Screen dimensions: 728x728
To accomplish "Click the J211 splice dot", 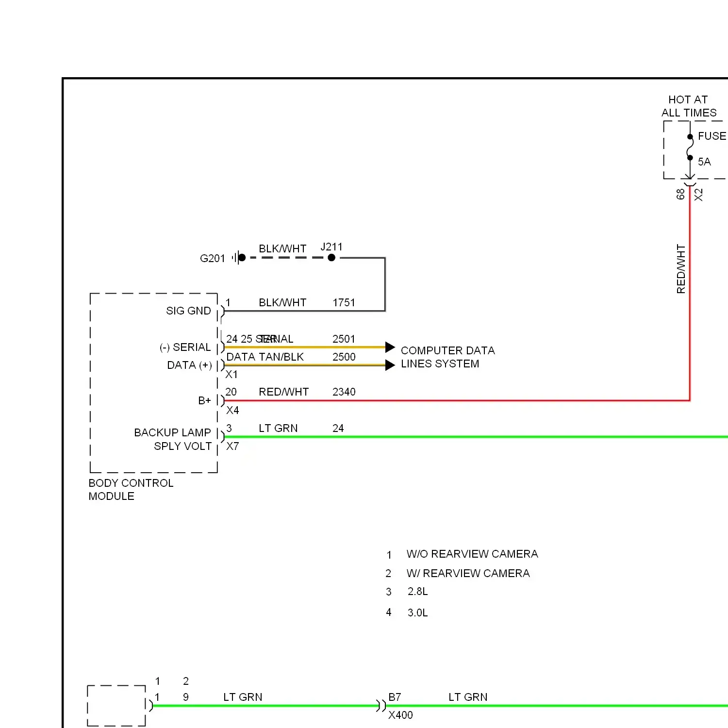I will tap(331, 258).
